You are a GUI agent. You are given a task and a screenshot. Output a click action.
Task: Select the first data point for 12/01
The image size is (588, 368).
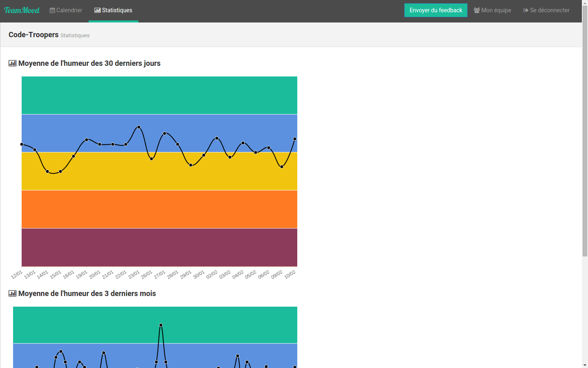[22, 144]
